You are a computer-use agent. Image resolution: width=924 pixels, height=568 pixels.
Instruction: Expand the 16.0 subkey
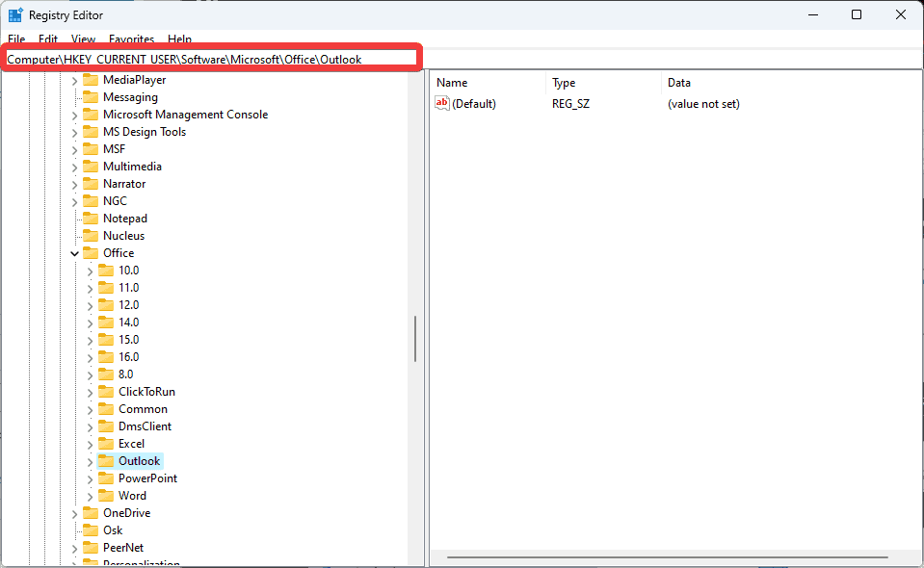[x=91, y=358]
